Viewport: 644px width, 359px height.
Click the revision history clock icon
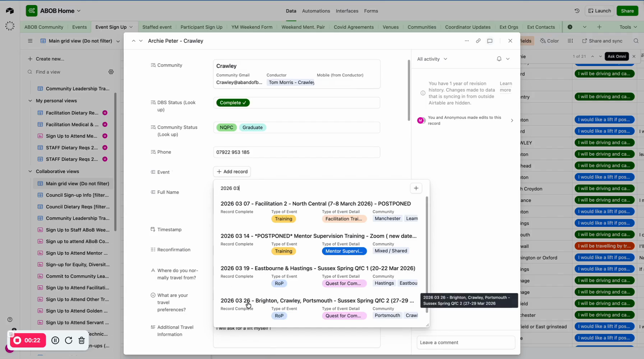(x=577, y=11)
